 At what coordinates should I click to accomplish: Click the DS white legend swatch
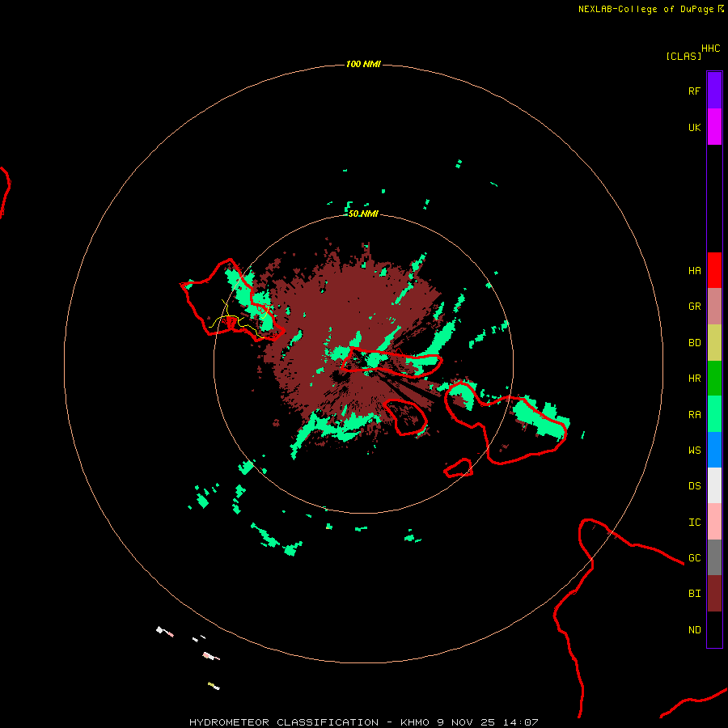click(x=714, y=485)
